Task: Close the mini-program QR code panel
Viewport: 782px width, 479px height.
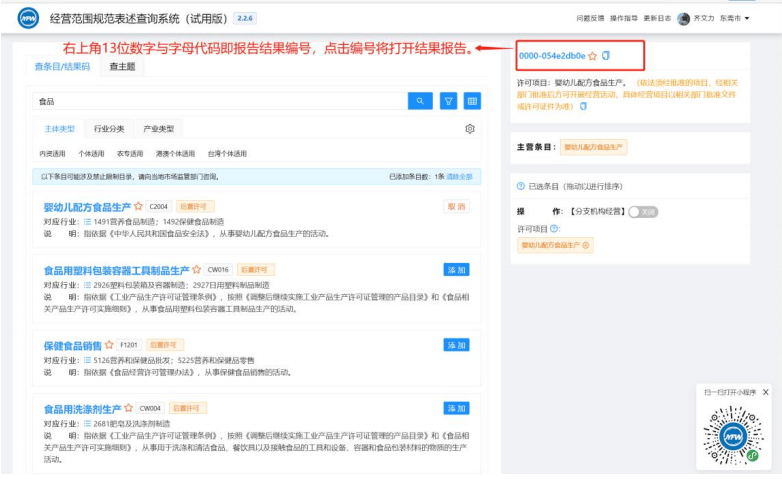Action: pos(766,393)
